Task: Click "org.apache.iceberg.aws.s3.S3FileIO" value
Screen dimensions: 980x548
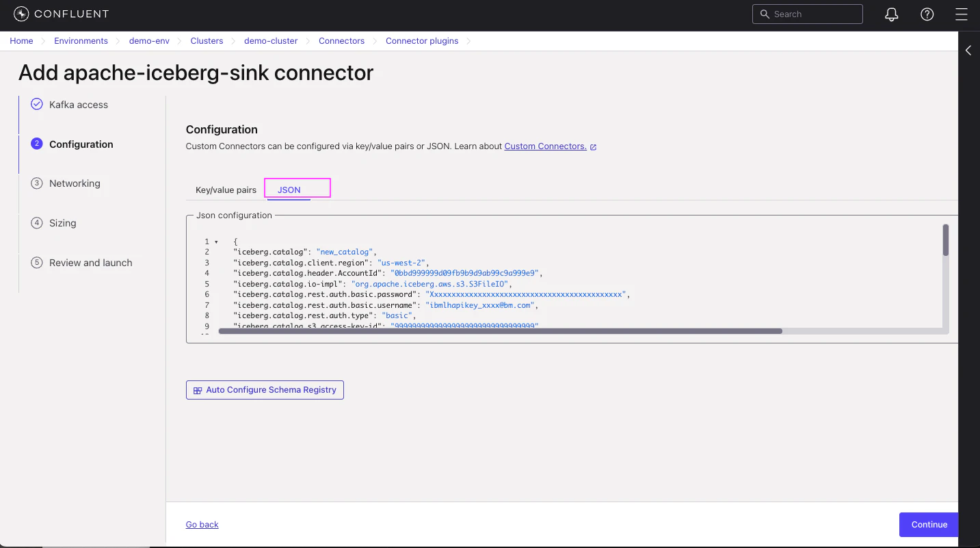Action: (x=431, y=284)
